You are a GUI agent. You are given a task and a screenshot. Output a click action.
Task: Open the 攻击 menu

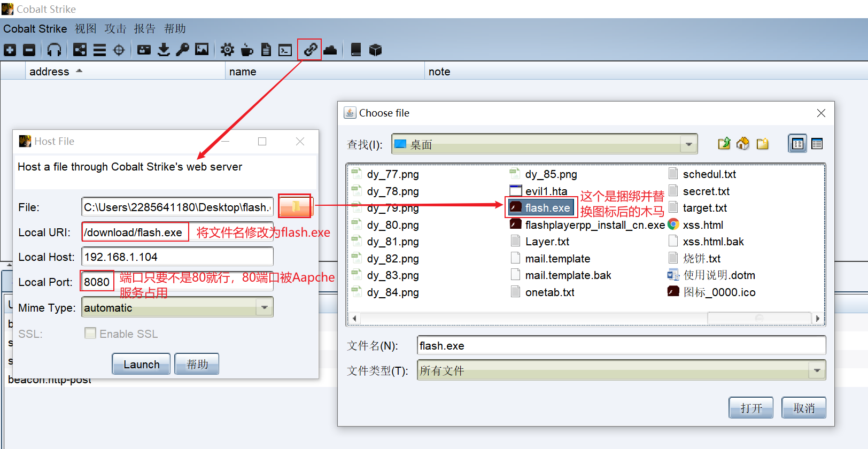click(115, 29)
